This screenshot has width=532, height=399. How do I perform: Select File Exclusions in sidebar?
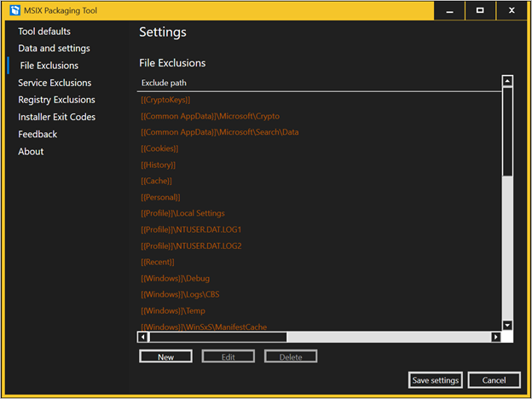(x=49, y=66)
